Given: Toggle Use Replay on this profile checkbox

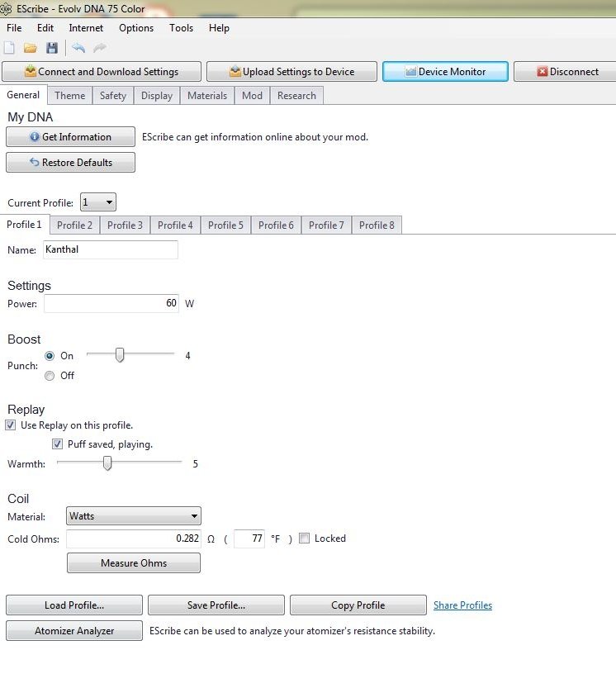Looking at the screenshot, I should (x=11, y=425).
